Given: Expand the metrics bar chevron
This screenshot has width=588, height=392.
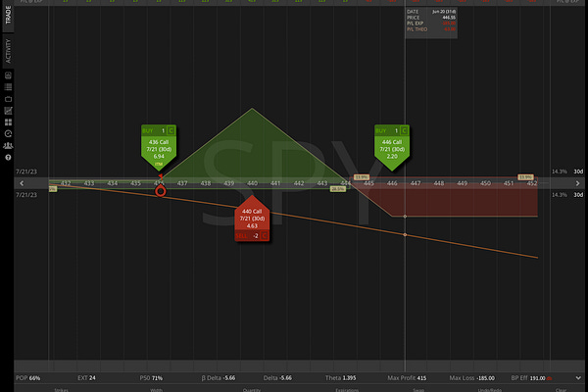Looking at the screenshot, I should (x=578, y=378).
